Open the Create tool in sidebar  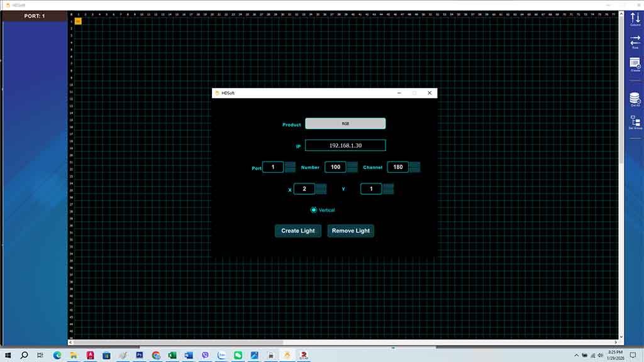tap(635, 64)
